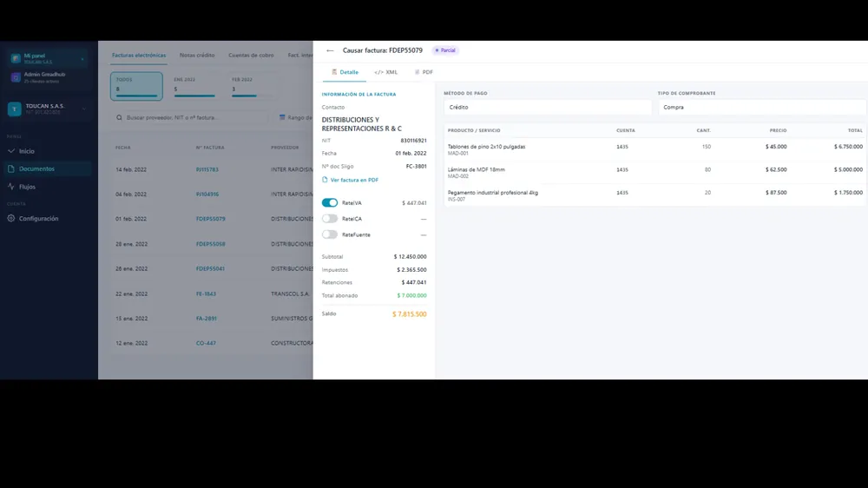Viewport: 868px width, 488px height.
Task: Switch to the PDF tab
Action: [x=424, y=72]
